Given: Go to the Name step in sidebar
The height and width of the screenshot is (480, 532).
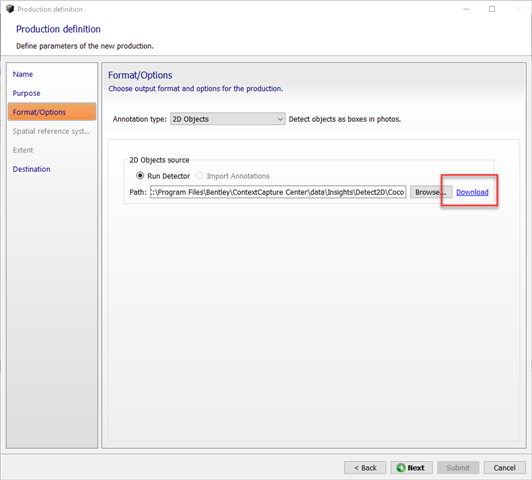Looking at the screenshot, I should [x=23, y=74].
